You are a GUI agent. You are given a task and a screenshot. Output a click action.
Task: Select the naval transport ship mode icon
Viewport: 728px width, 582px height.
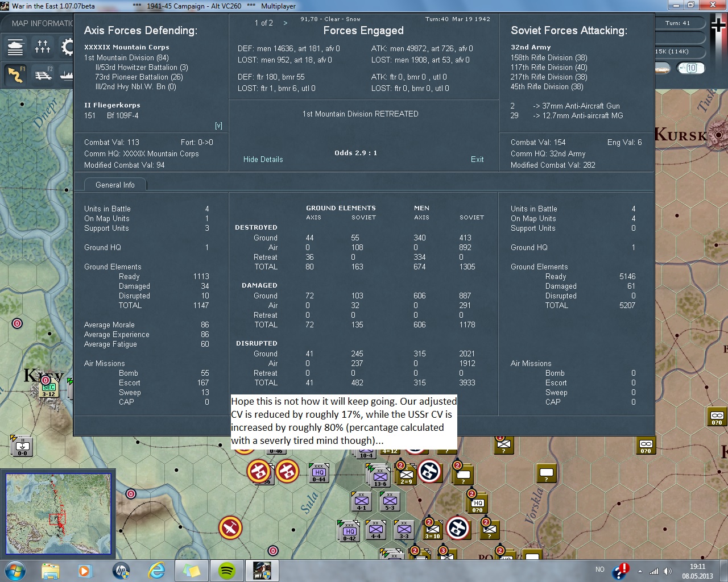point(67,74)
